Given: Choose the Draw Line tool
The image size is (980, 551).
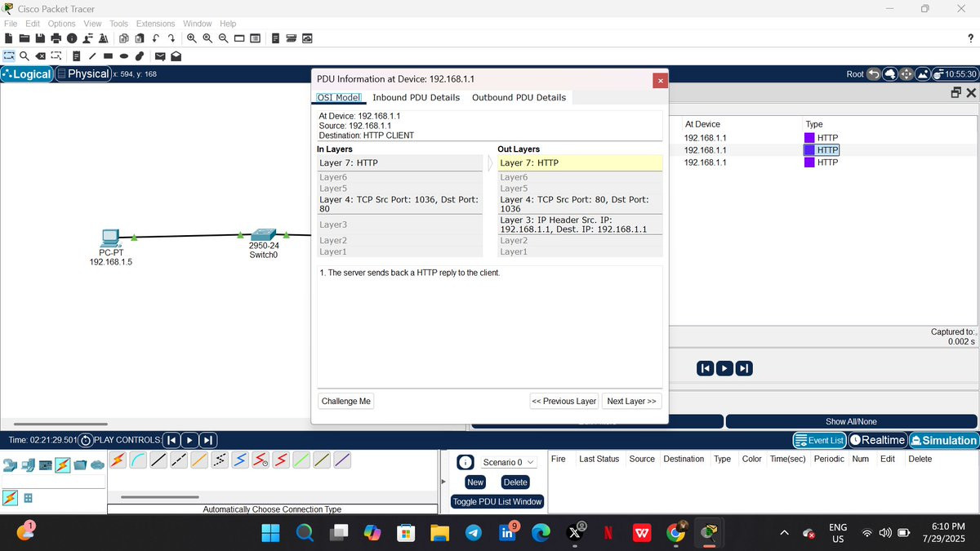Looking at the screenshot, I should coord(92,56).
